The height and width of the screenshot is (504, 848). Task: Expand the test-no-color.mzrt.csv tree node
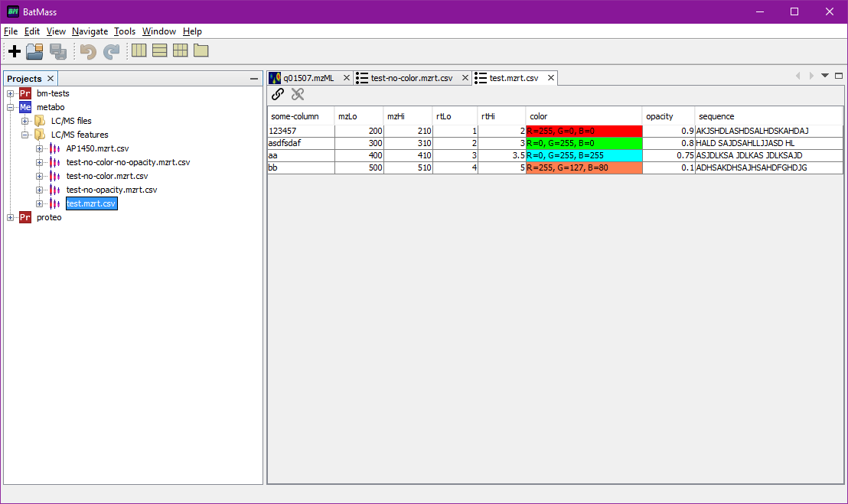point(40,176)
